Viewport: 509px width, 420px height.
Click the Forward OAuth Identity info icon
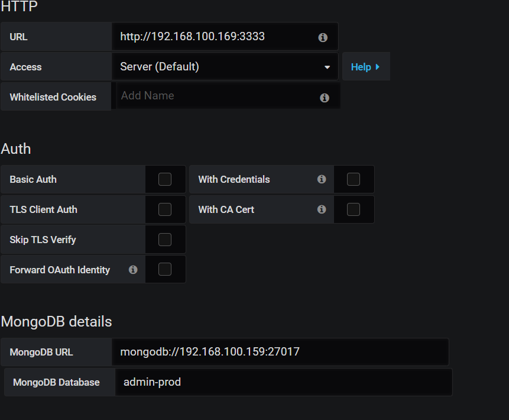(132, 269)
